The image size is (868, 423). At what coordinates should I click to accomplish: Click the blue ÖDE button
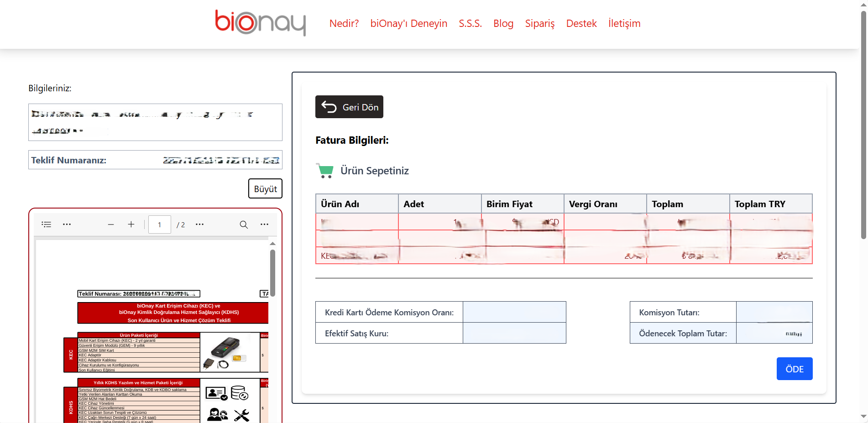pos(794,369)
